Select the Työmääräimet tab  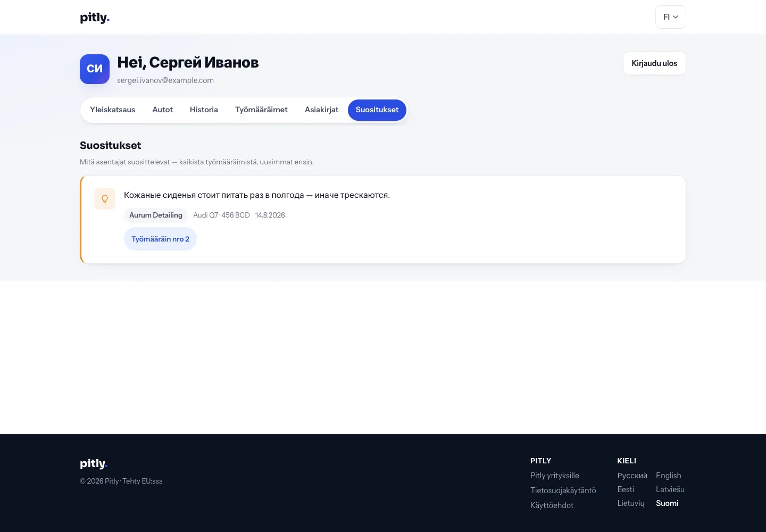261,110
